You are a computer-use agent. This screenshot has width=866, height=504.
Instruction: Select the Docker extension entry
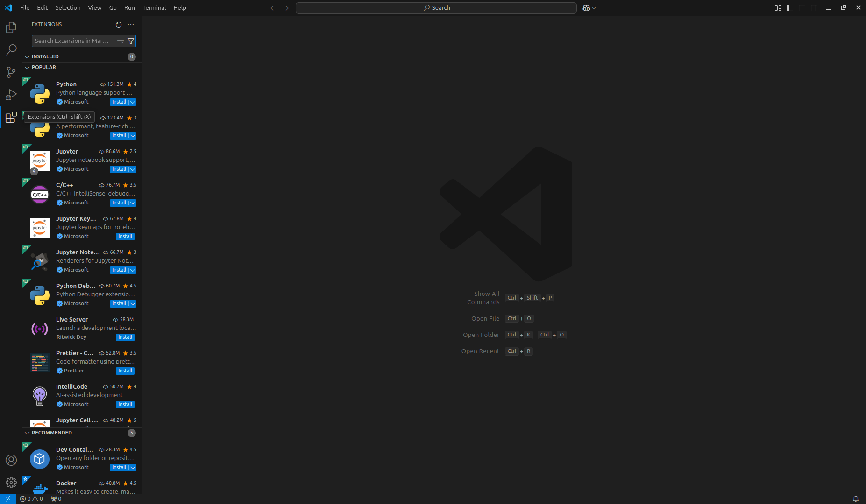point(82,485)
